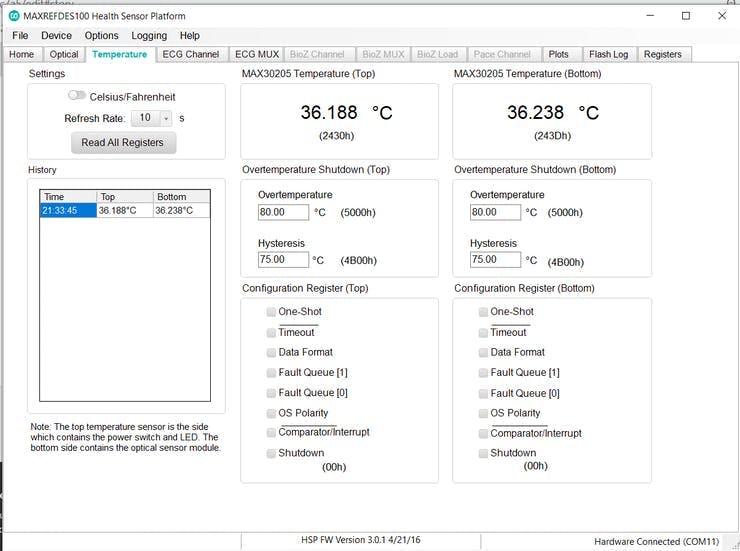Image resolution: width=740 pixels, height=551 pixels.
Task: Open the Device menu
Action: 56,35
